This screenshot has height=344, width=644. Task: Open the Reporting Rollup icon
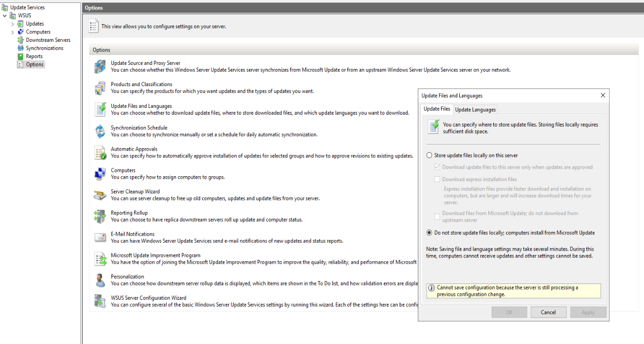100,217
